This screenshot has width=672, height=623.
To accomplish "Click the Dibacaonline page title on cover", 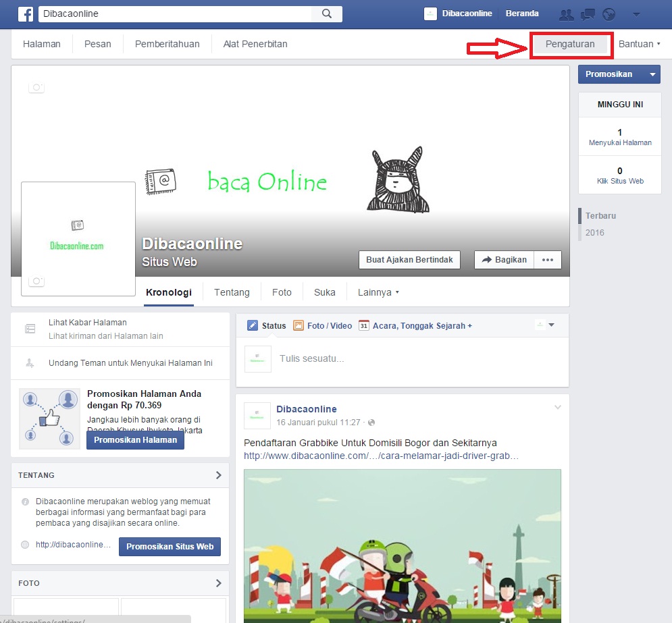I will [x=192, y=244].
